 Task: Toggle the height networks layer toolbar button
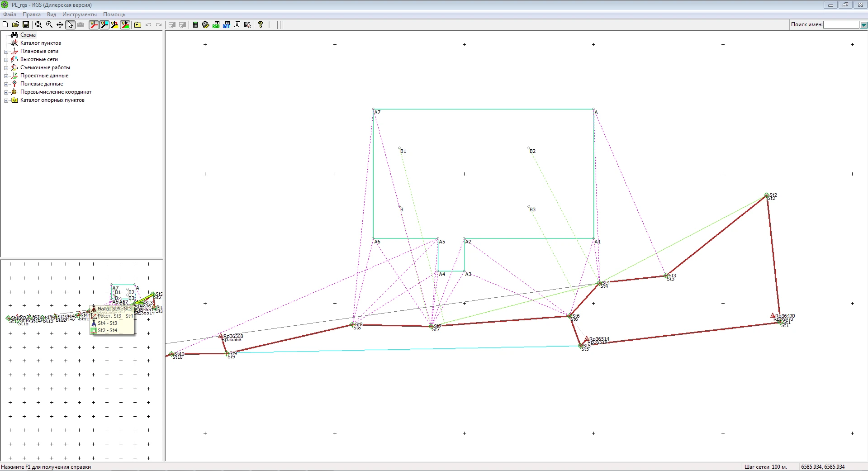tap(104, 25)
